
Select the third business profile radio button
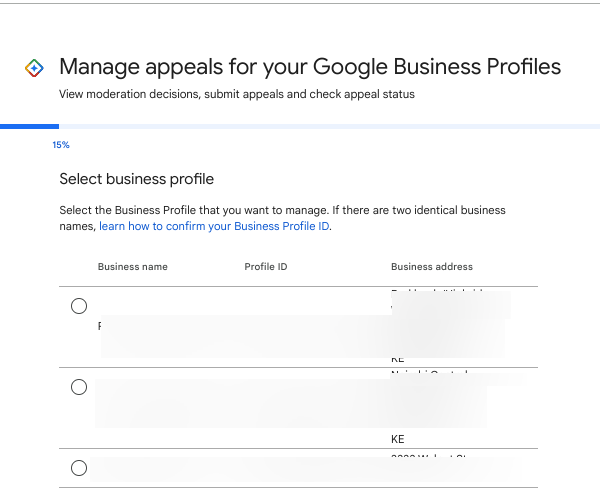(x=79, y=467)
